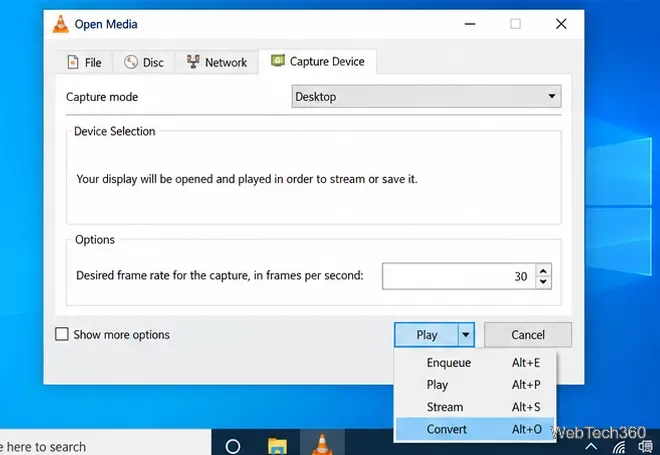This screenshot has height=455, width=660.
Task: Enable Show more options checkbox
Action: [x=62, y=334]
